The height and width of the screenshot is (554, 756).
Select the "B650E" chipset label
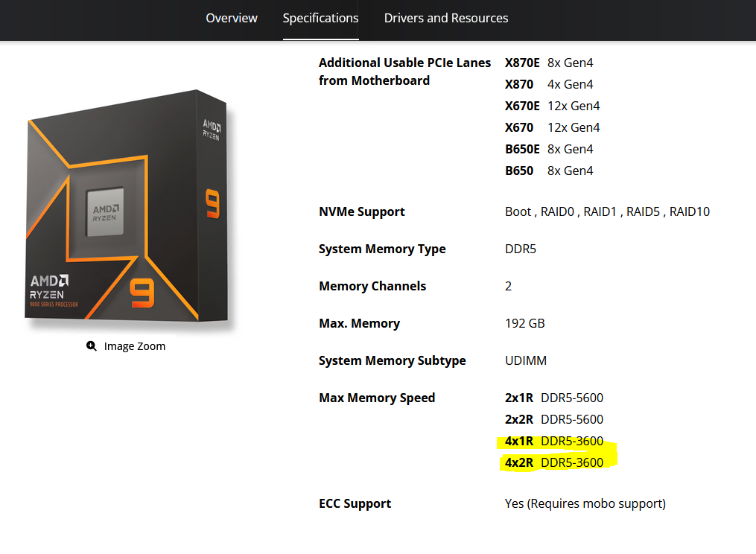coord(522,150)
